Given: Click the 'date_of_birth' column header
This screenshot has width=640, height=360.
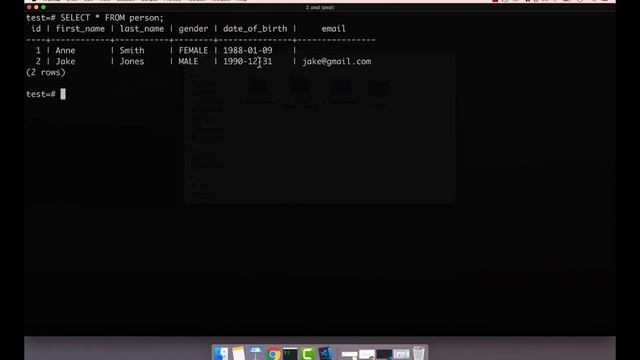Looking at the screenshot, I should 255,29.
